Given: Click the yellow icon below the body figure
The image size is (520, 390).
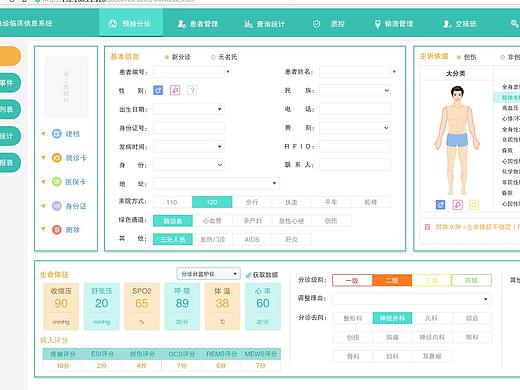Looking at the screenshot, I should tap(474, 204).
